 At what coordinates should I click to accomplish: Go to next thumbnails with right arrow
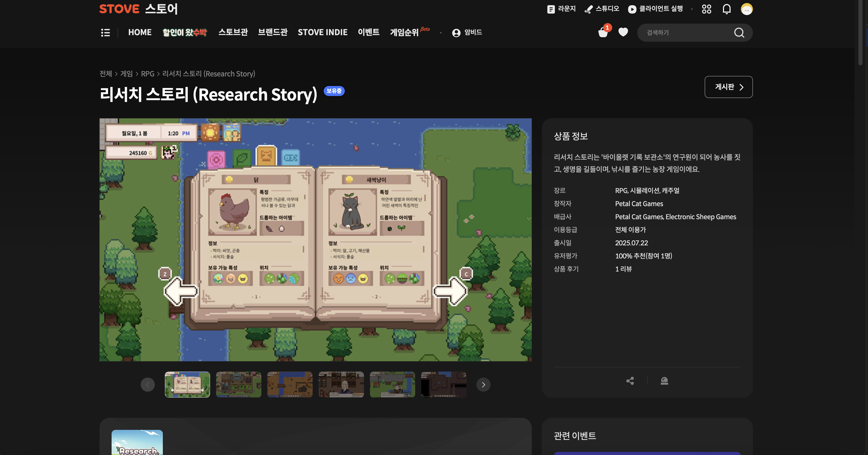point(484,385)
